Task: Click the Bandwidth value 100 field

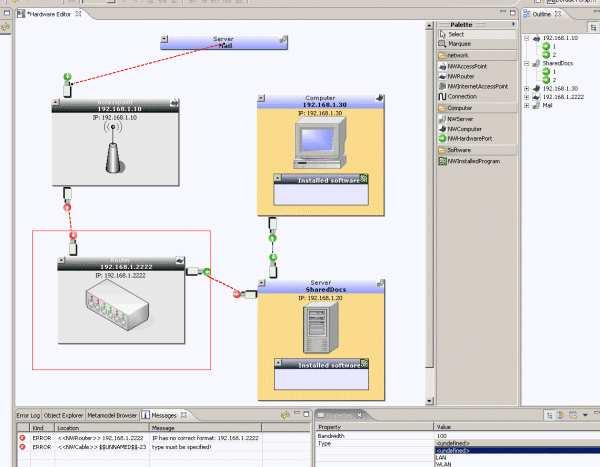Action: (517, 436)
